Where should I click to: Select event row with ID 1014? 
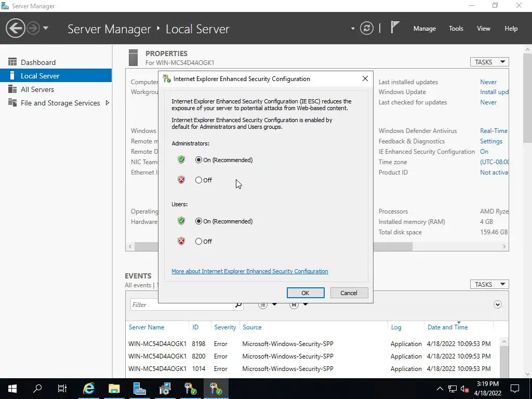312,369
